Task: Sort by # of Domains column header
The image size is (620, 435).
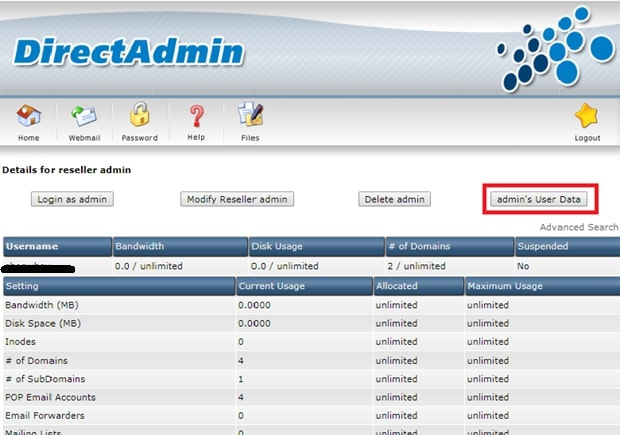Action: [x=450, y=246]
